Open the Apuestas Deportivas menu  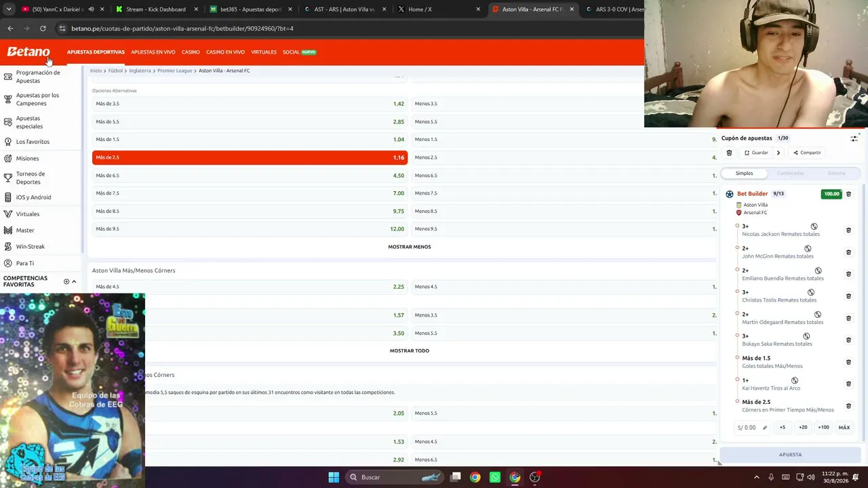[x=96, y=52]
